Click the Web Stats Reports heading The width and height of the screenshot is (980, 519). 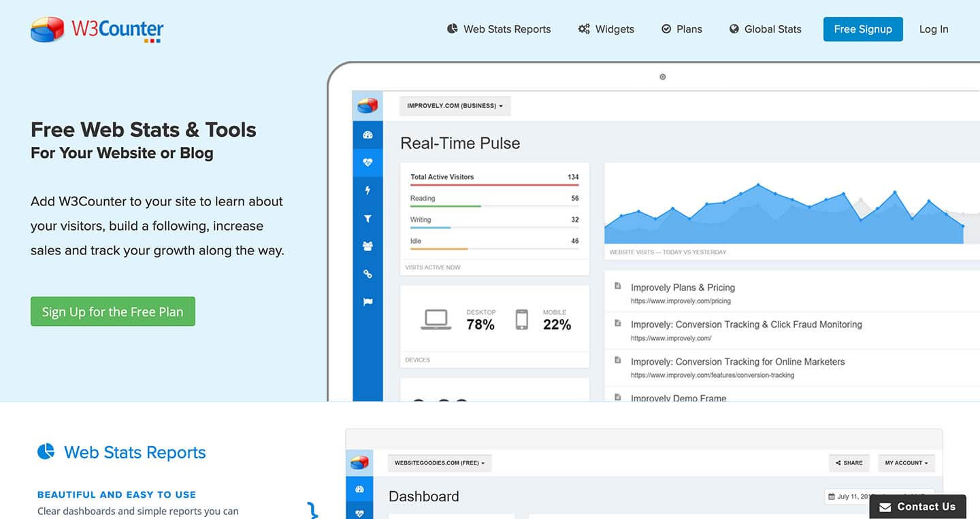(135, 452)
